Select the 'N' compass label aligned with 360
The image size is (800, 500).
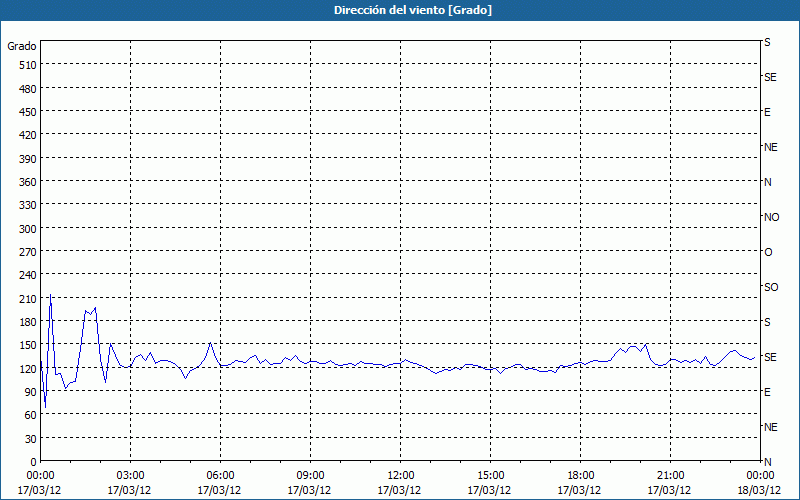pyautogui.click(x=768, y=182)
